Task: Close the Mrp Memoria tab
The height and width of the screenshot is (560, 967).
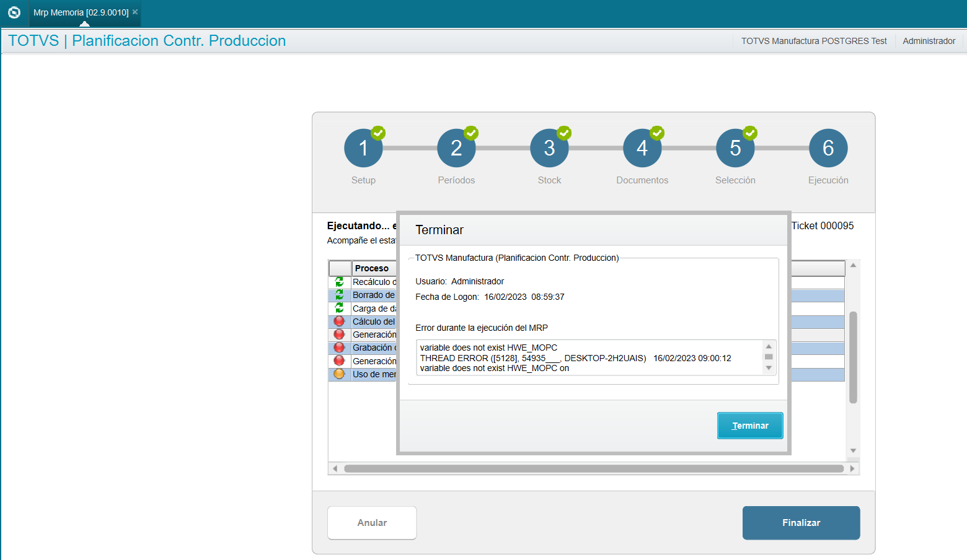Action: [135, 12]
